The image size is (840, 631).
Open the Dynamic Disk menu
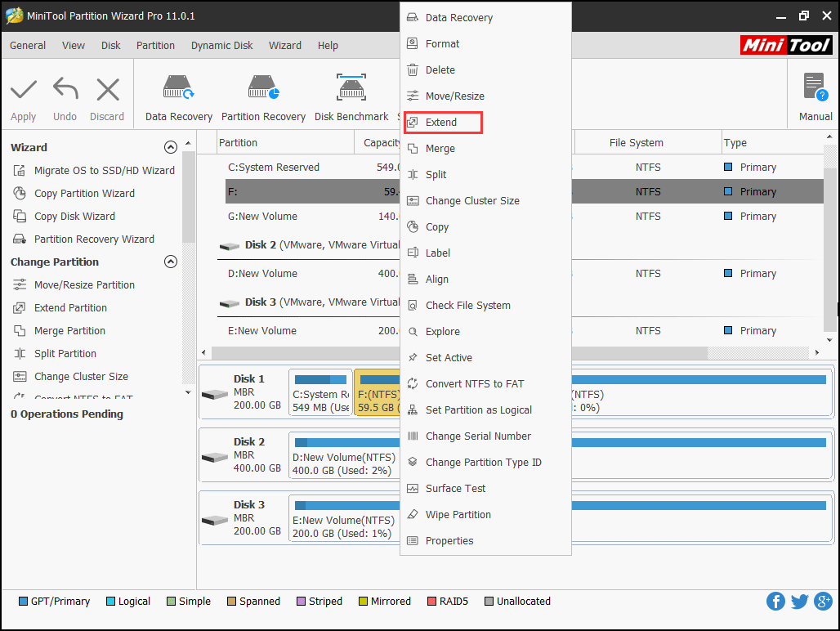tap(221, 46)
